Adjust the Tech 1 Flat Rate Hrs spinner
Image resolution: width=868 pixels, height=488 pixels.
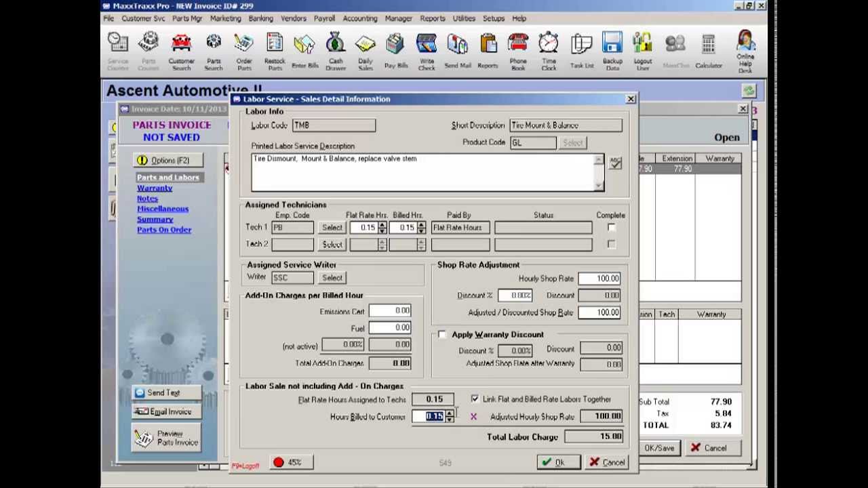(x=382, y=228)
